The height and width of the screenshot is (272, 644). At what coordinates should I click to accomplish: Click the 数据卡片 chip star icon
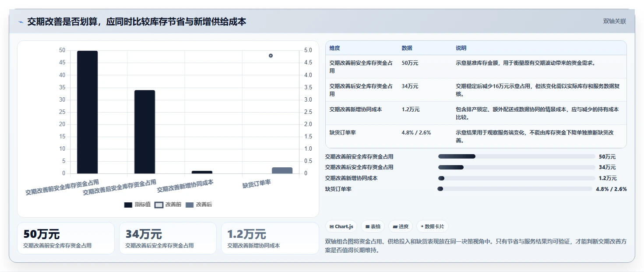click(422, 227)
